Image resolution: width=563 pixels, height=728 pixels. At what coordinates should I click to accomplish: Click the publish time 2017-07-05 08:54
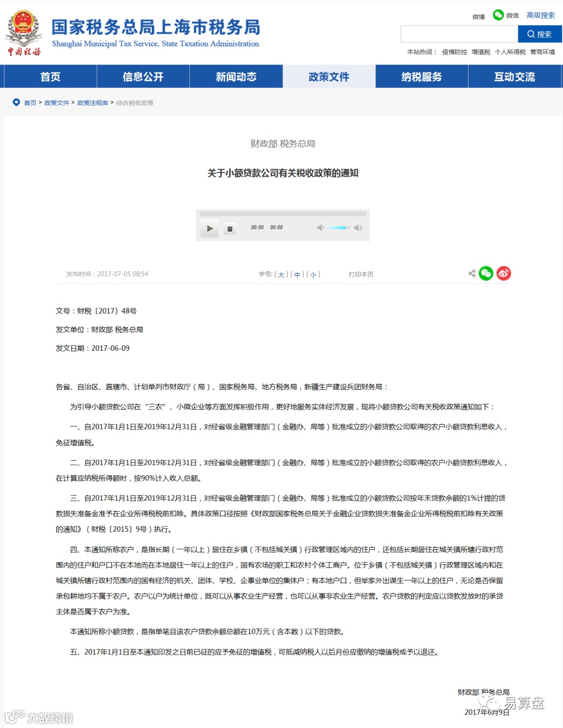pyautogui.click(x=123, y=274)
